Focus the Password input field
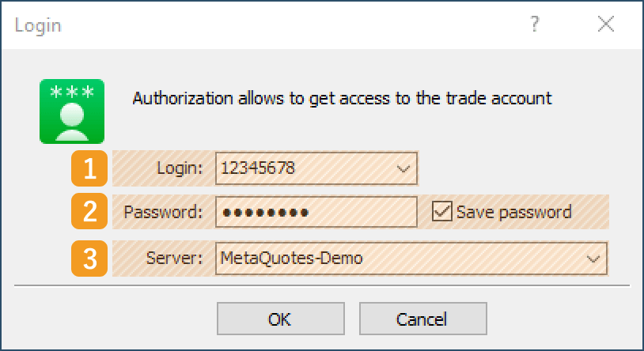This screenshot has height=351, width=644. coord(315,212)
